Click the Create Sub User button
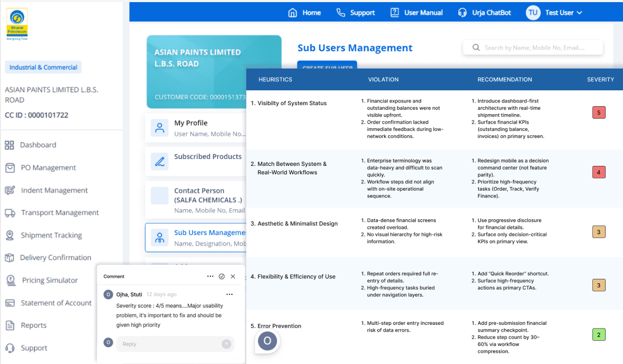This screenshot has height=364, width=623. click(327, 65)
